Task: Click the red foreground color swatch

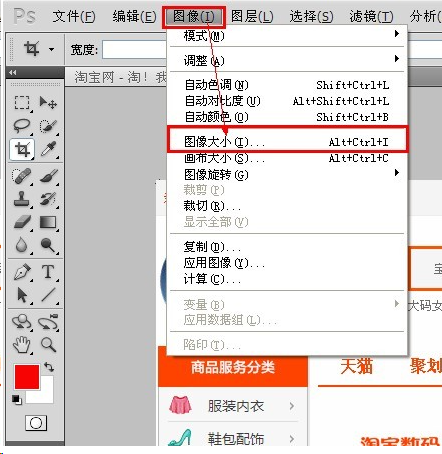Action: tap(27, 377)
